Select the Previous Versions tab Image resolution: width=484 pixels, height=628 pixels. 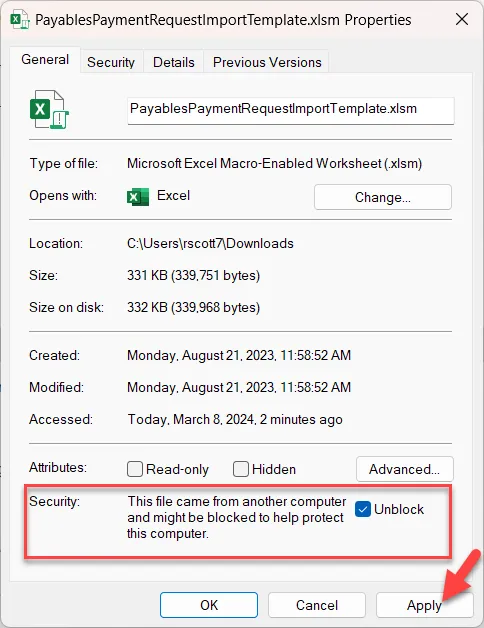tap(267, 62)
